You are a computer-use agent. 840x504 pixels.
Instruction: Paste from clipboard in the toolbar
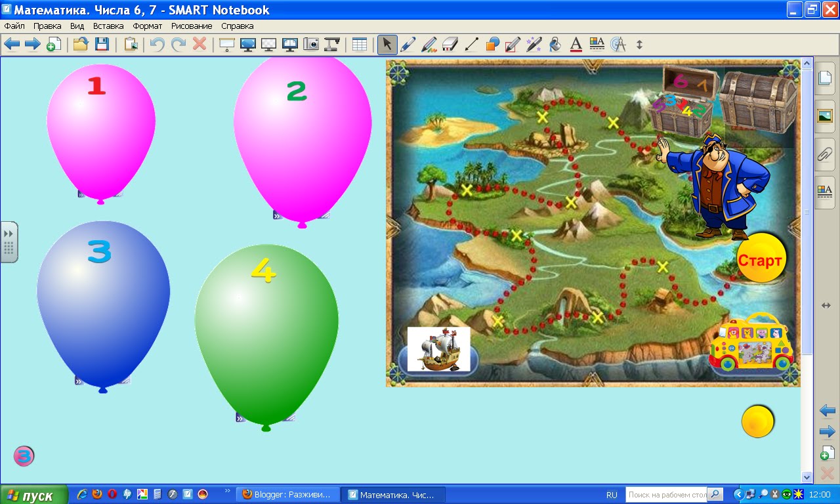[x=131, y=44]
